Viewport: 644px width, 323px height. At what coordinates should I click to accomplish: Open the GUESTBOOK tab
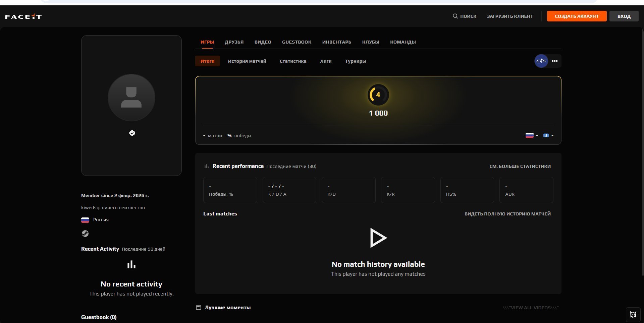pyautogui.click(x=297, y=42)
